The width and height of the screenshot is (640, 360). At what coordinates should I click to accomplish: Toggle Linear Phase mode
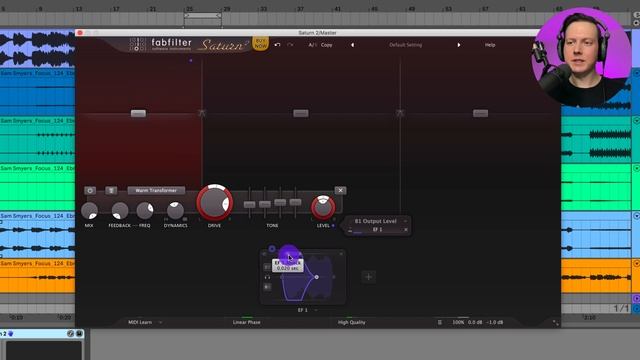(x=247, y=322)
